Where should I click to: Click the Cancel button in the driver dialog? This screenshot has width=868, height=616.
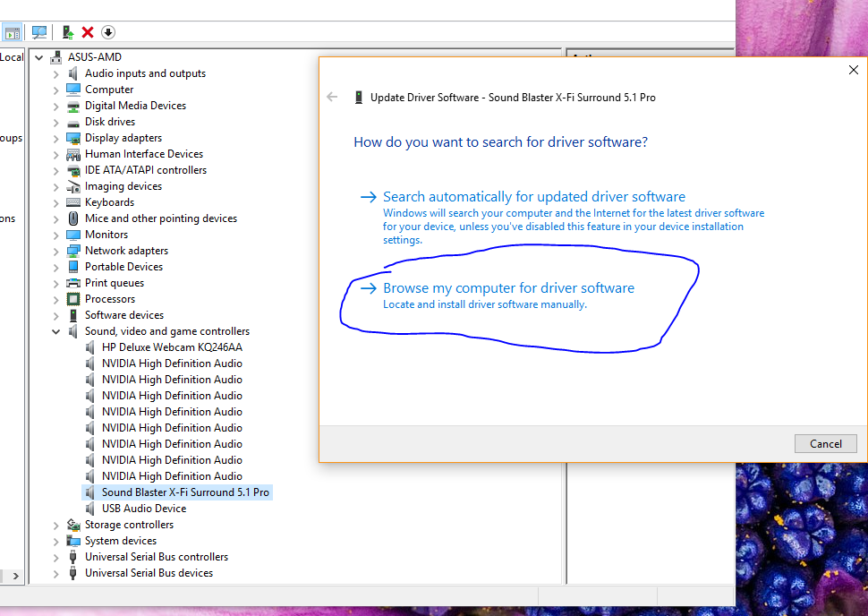pyautogui.click(x=825, y=444)
